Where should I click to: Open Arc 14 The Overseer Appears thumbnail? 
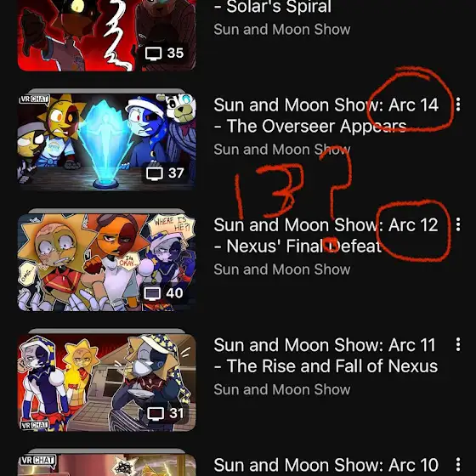click(106, 142)
